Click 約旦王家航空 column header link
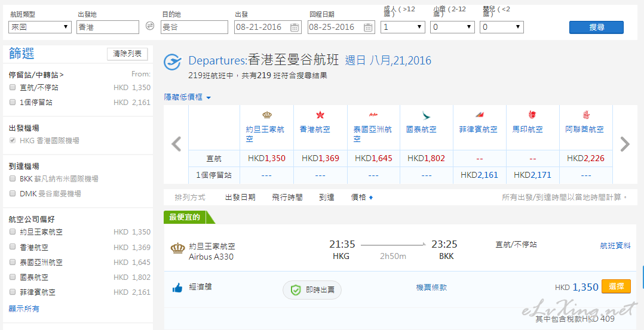644x330 pixels. 265,134
